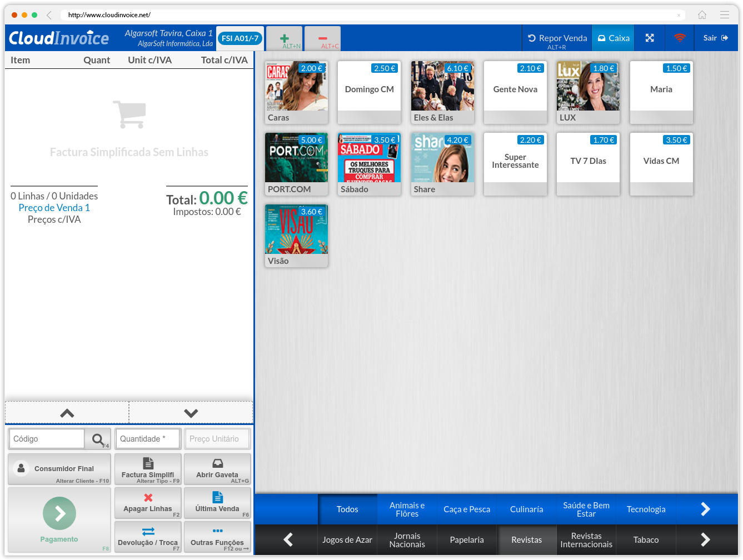Viewport: 743px width, 560px height.
Task: Show next categories with the dark-bar right arrow
Action: tap(705, 539)
